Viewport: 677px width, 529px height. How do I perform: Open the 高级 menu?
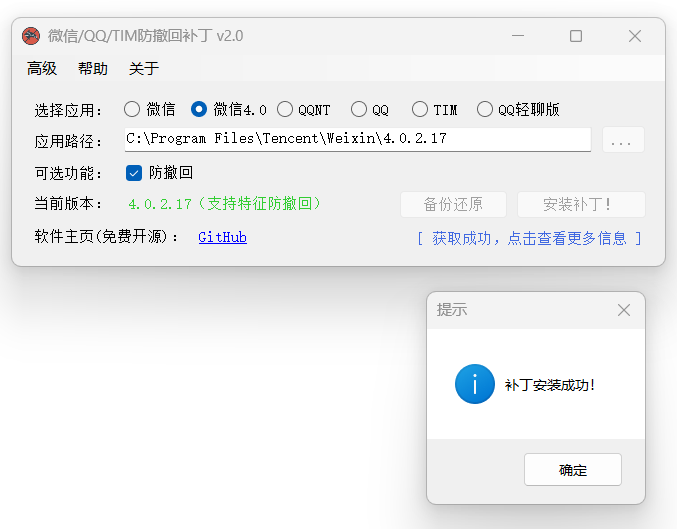point(42,69)
